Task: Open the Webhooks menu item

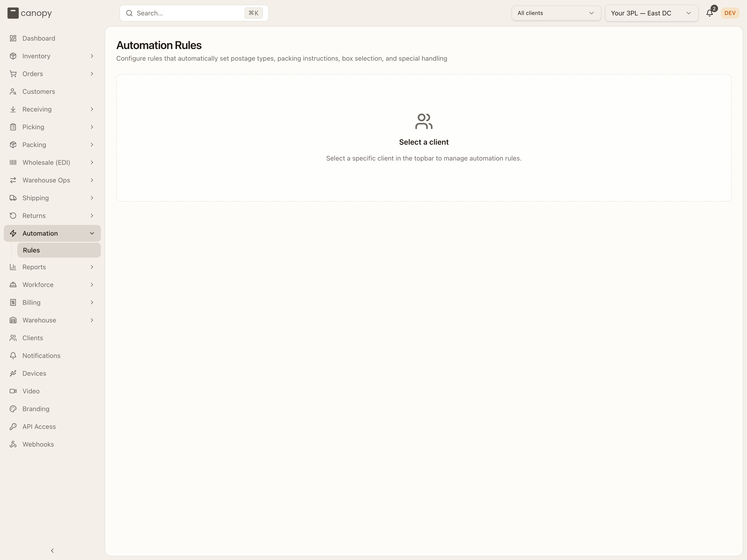Action: [x=52, y=444]
